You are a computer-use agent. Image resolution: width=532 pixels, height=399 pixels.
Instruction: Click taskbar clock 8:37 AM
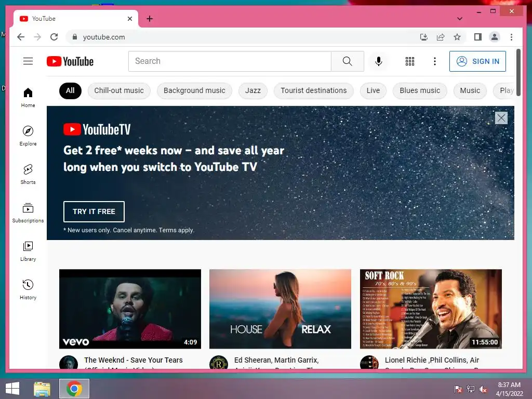coord(509,385)
